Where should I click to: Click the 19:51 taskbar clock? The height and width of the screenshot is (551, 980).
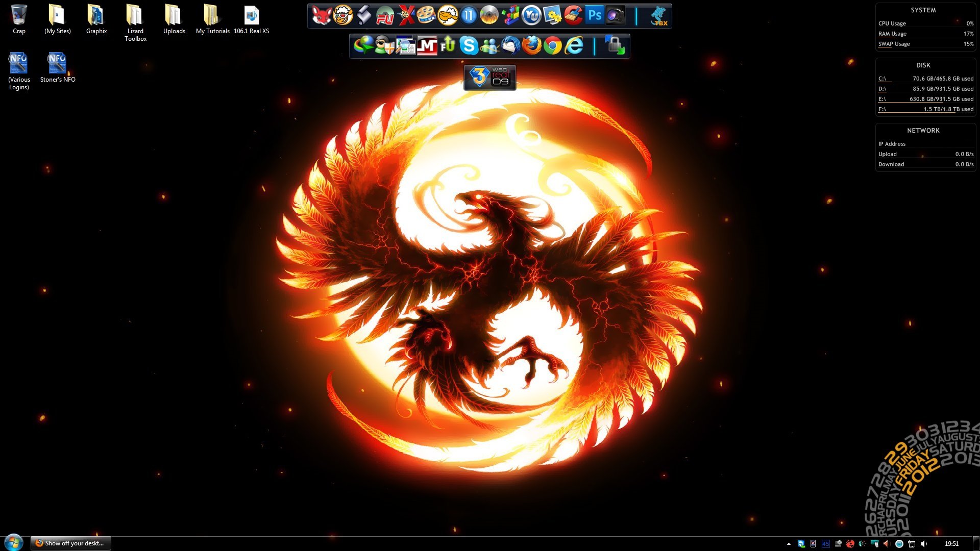(x=951, y=544)
